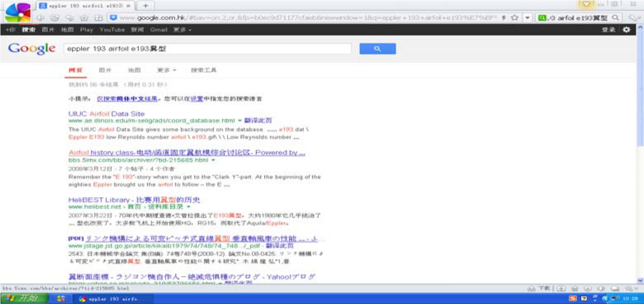Click the quick launch icon beside Start

61,299
